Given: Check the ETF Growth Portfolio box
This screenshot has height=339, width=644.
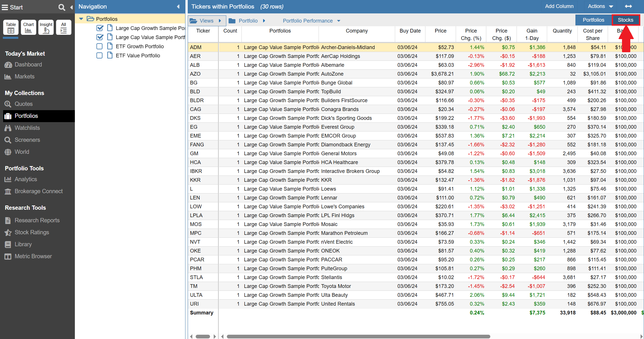Looking at the screenshot, I should click(x=99, y=46).
